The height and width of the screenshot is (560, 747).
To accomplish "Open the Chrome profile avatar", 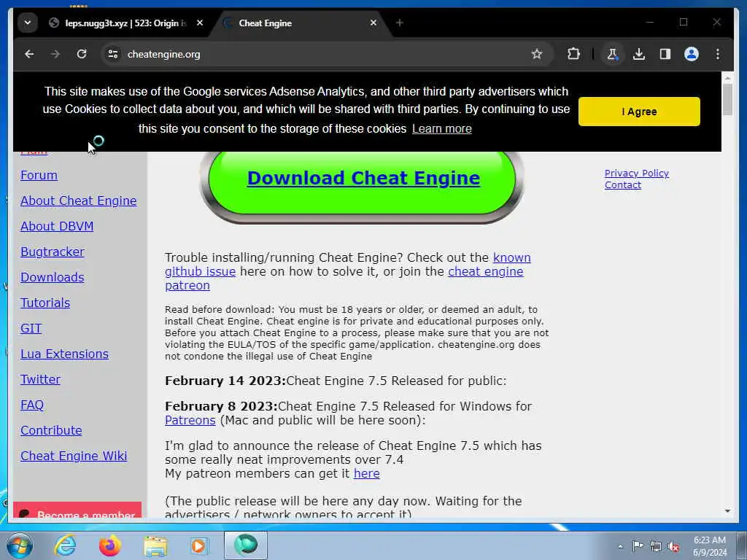I will (692, 54).
